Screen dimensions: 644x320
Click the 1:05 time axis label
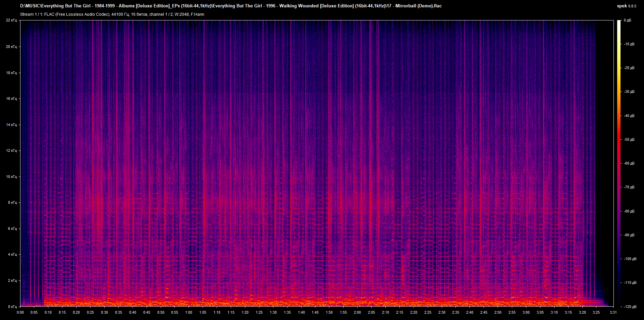tap(203, 313)
